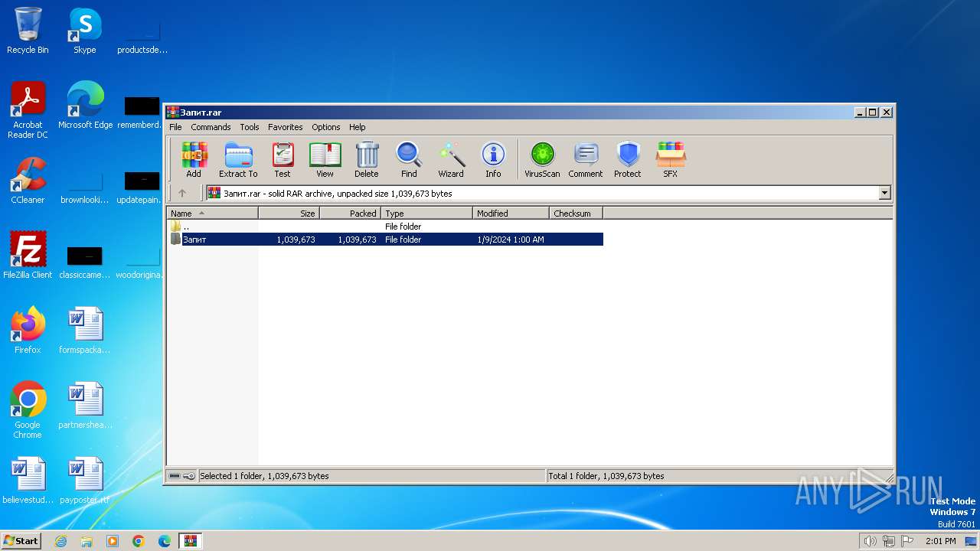
Task: Open CCleaner desktop shortcut
Action: point(28,181)
